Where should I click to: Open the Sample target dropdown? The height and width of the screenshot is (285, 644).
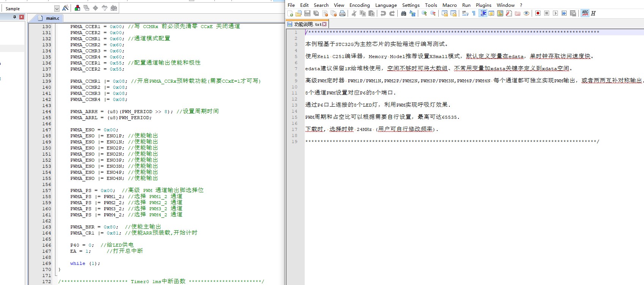point(57,8)
